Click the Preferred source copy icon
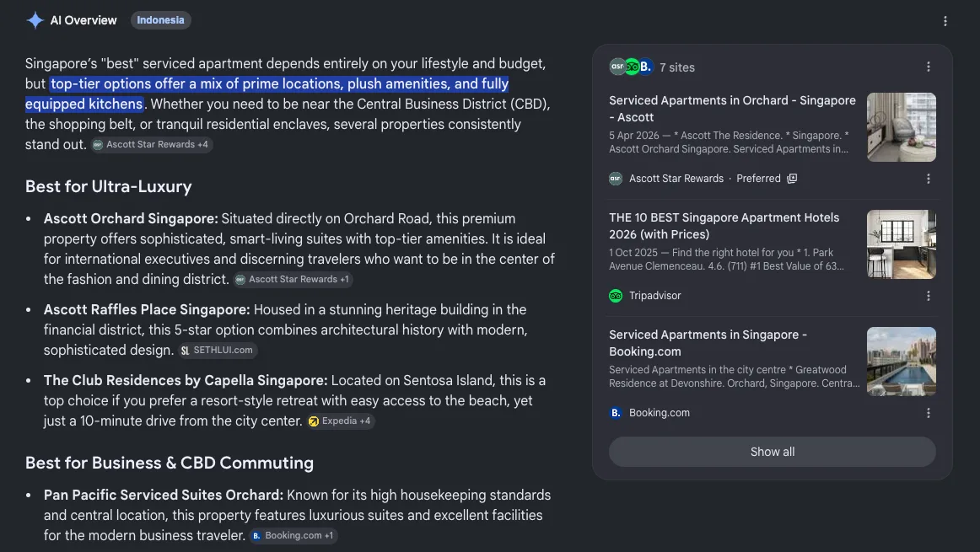980x552 pixels. click(792, 179)
